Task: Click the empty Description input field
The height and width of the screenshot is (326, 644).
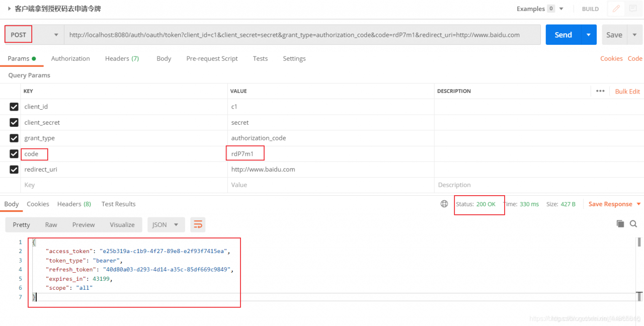Action: coord(538,185)
